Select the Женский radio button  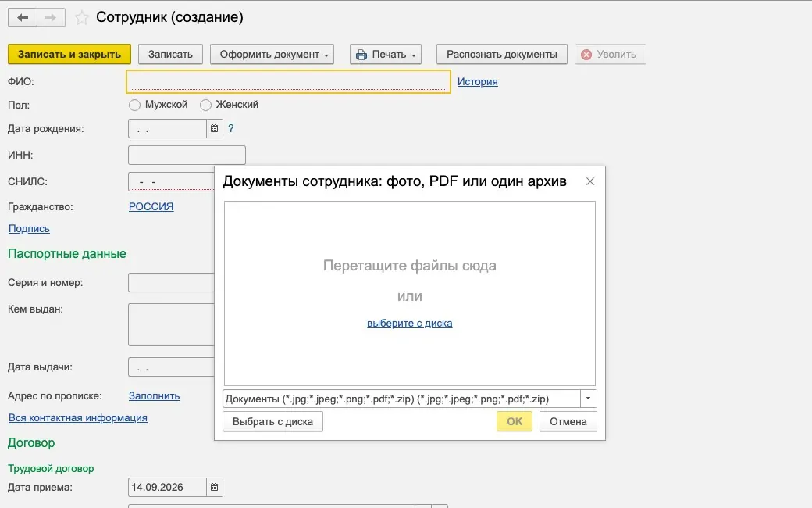[x=205, y=106]
